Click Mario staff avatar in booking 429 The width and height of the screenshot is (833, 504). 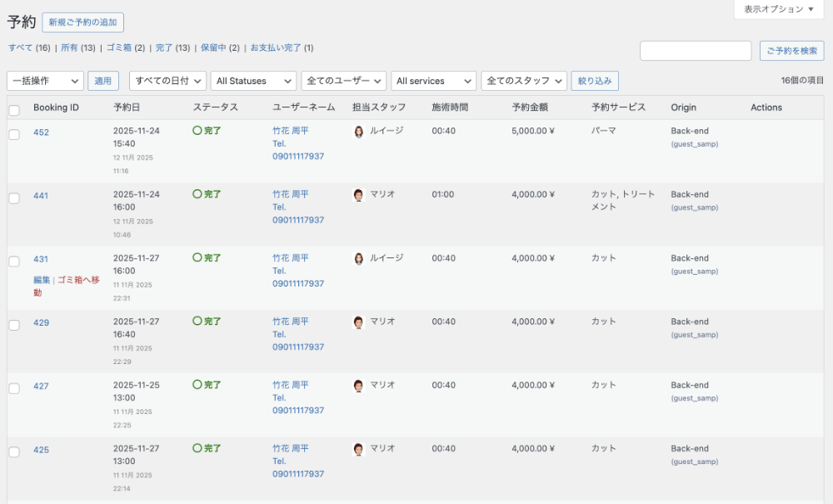coord(359,322)
